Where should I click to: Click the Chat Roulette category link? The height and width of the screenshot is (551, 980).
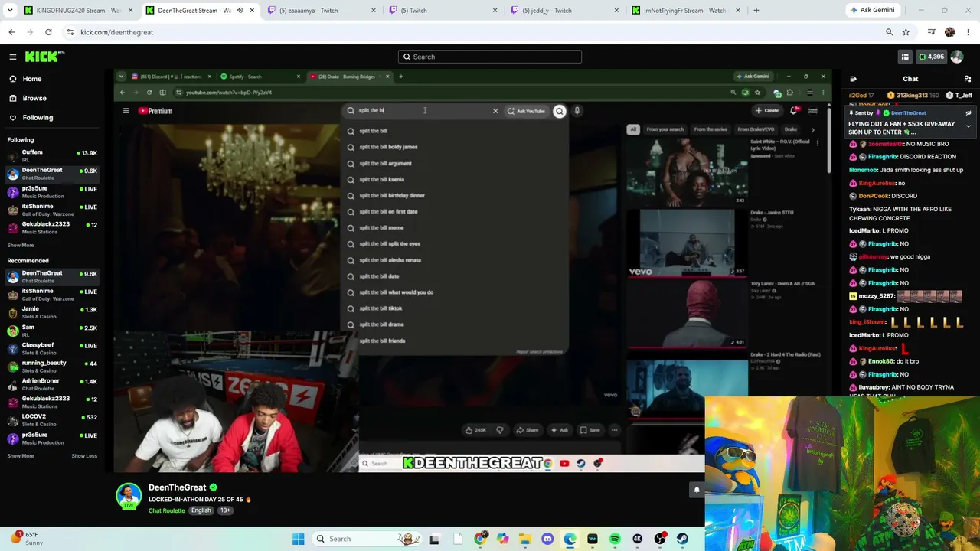point(167,510)
